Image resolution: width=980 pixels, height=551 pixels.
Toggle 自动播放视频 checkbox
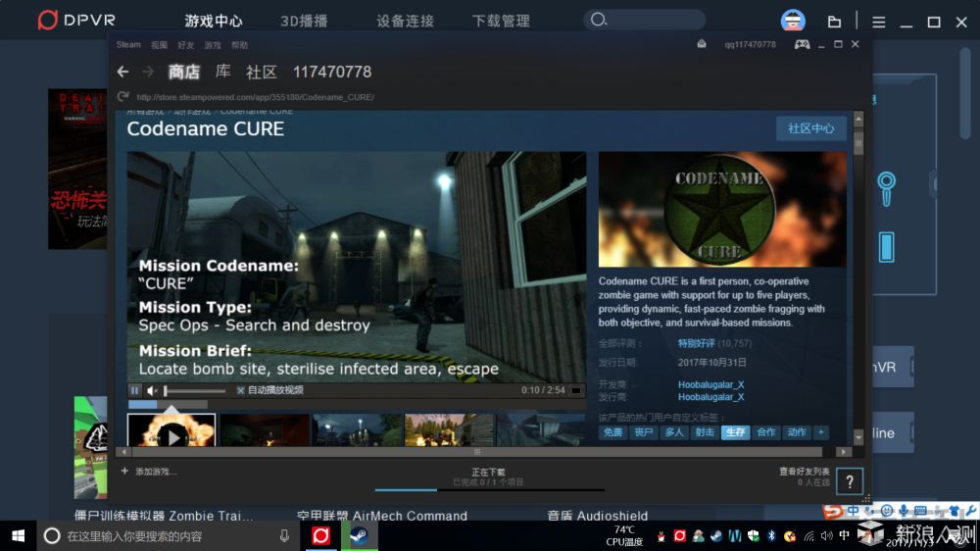click(x=240, y=390)
